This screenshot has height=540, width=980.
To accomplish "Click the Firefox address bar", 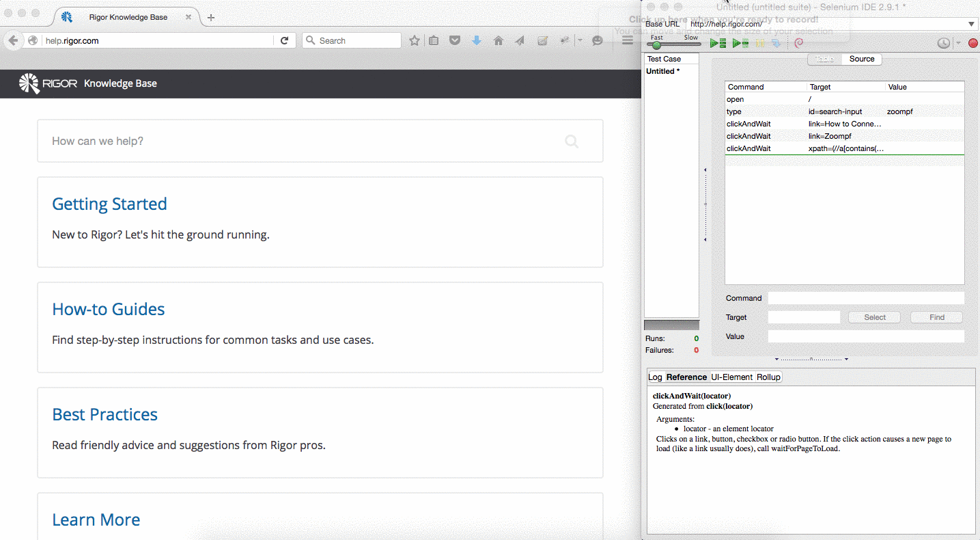I will (159, 41).
